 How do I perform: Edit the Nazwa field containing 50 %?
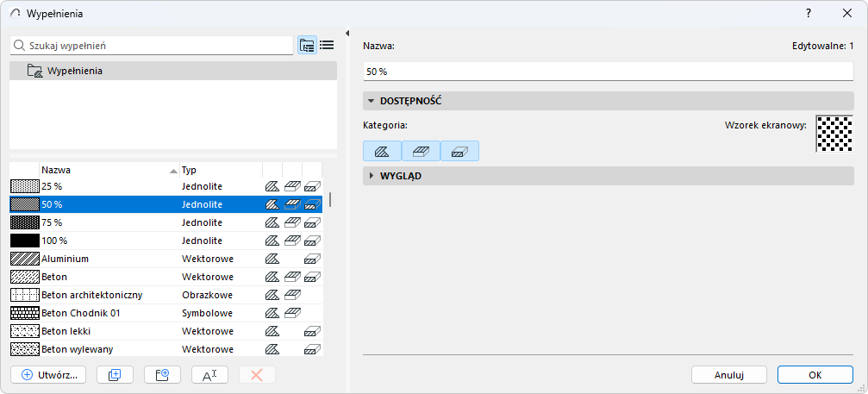(x=609, y=72)
